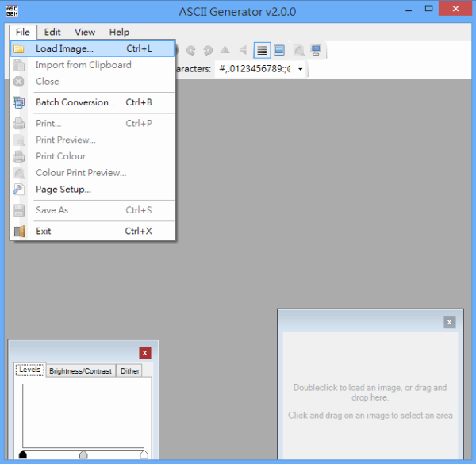Click the print preview toolbar icon
Image resolution: width=476 pixels, height=464 pixels.
(299, 51)
